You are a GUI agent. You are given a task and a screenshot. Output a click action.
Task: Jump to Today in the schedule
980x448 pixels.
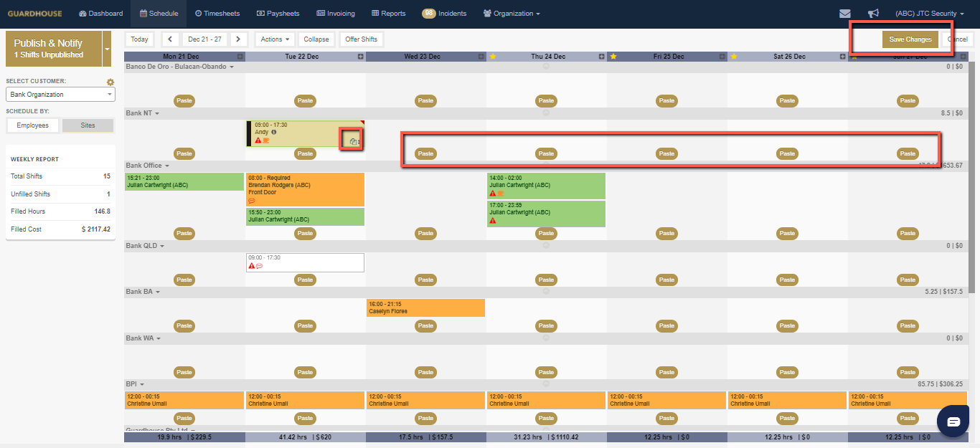pos(140,39)
